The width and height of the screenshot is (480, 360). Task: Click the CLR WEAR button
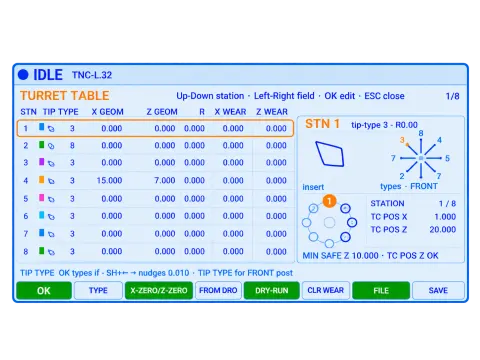pos(326,291)
